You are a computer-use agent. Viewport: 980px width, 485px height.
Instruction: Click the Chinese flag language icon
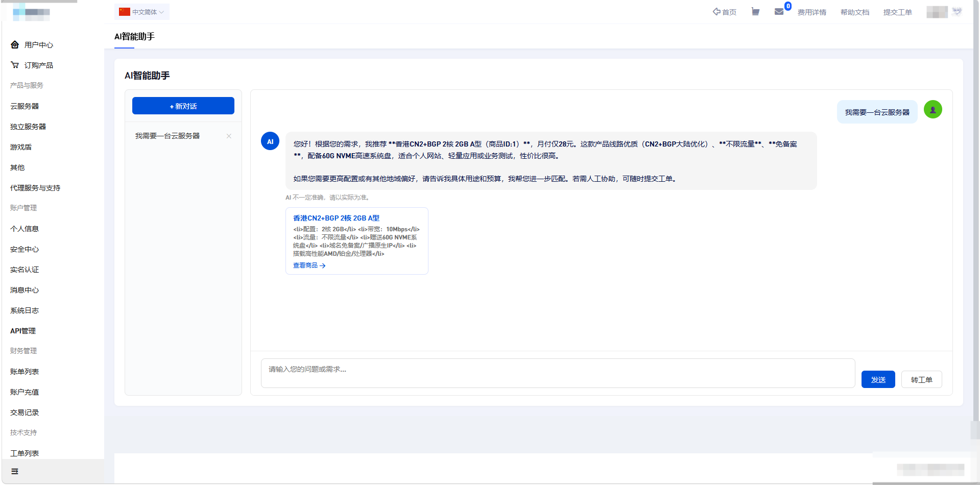tap(124, 12)
